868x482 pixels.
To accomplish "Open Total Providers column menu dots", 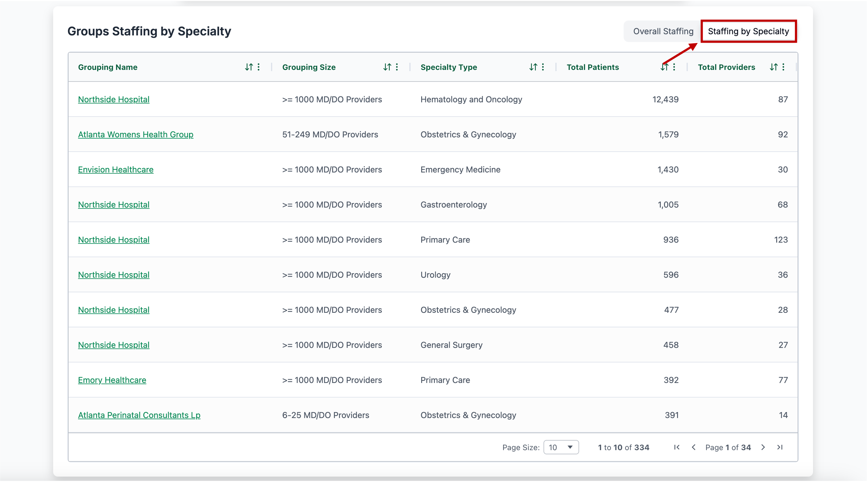I will tap(783, 67).
